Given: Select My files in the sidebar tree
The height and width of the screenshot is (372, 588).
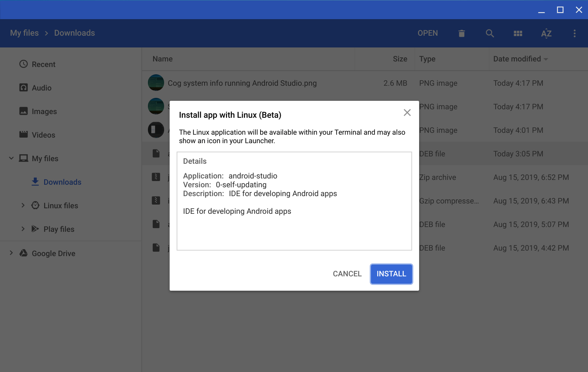Looking at the screenshot, I should 45,159.
